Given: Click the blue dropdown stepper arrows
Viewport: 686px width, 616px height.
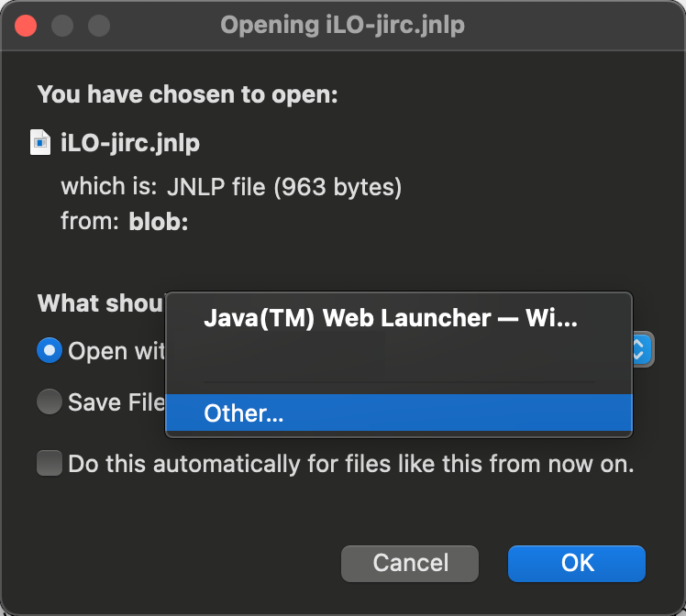Looking at the screenshot, I should click(642, 350).
